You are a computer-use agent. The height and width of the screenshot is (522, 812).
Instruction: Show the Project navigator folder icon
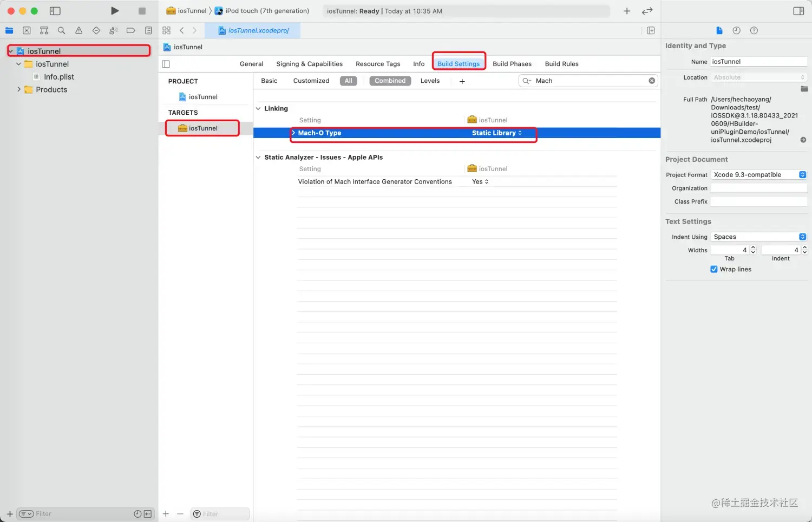click(x=9, y=30)
